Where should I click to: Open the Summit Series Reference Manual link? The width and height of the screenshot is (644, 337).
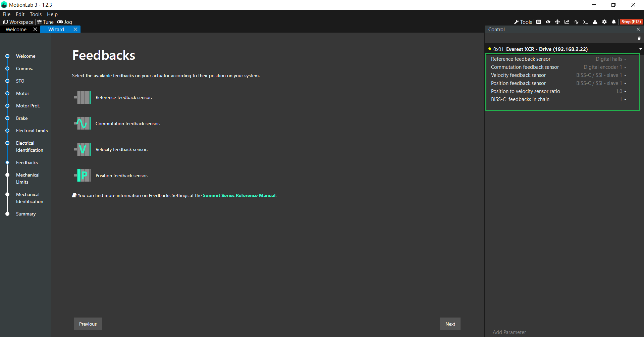click(x=239, y=195)
